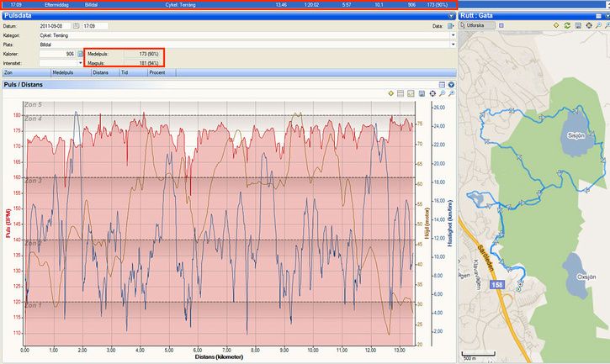Click the map zoom-in magnifier
The width and height of the screenshot is (610, 364).
click(598, 25)
